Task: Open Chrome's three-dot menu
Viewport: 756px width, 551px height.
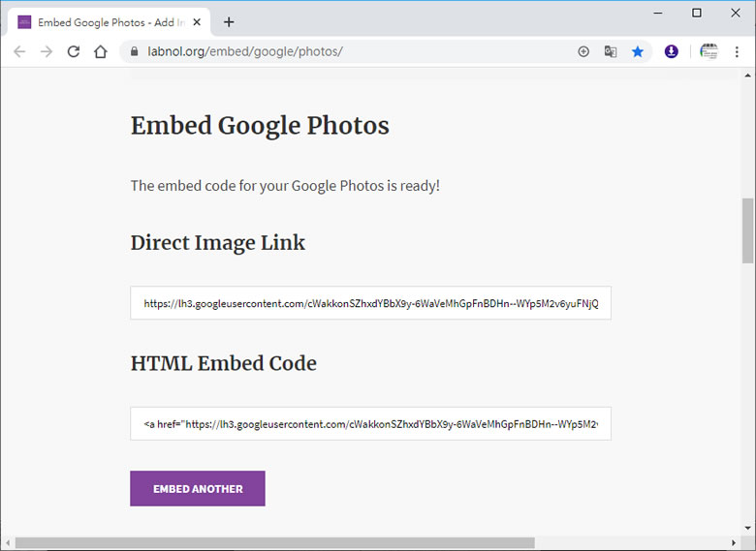Action: click(737, 52)
